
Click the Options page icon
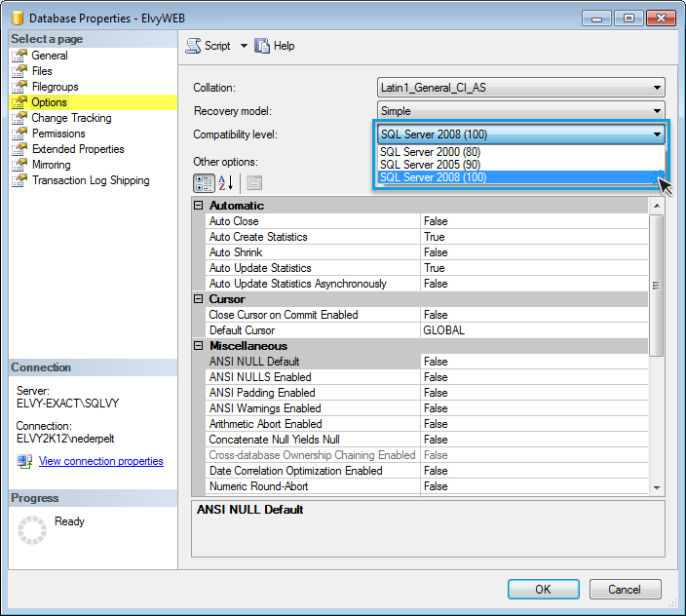(x=19, y=102)
